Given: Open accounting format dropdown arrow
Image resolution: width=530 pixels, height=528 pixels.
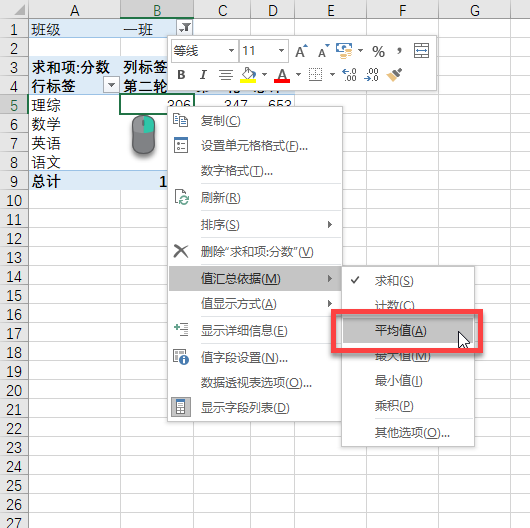Looking at the screenshot, I should point(360,51).
